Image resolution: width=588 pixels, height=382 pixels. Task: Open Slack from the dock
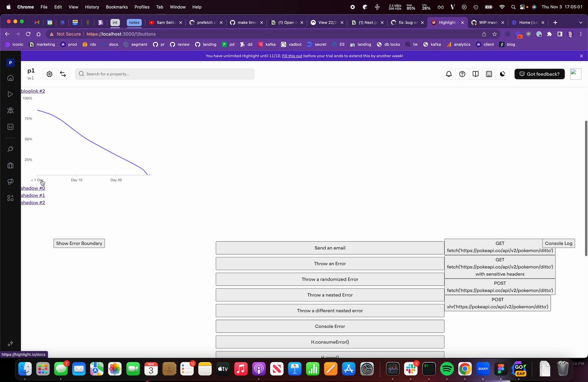[411, 369]
